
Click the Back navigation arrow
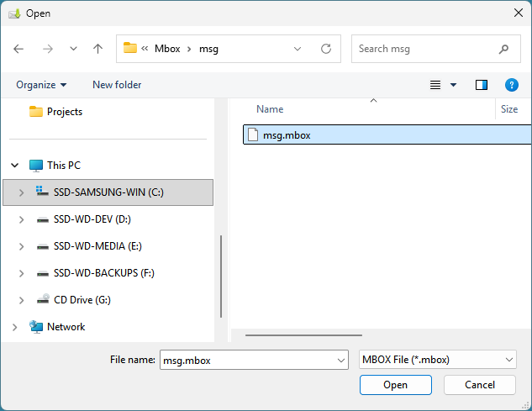click(x=19, y=49)
